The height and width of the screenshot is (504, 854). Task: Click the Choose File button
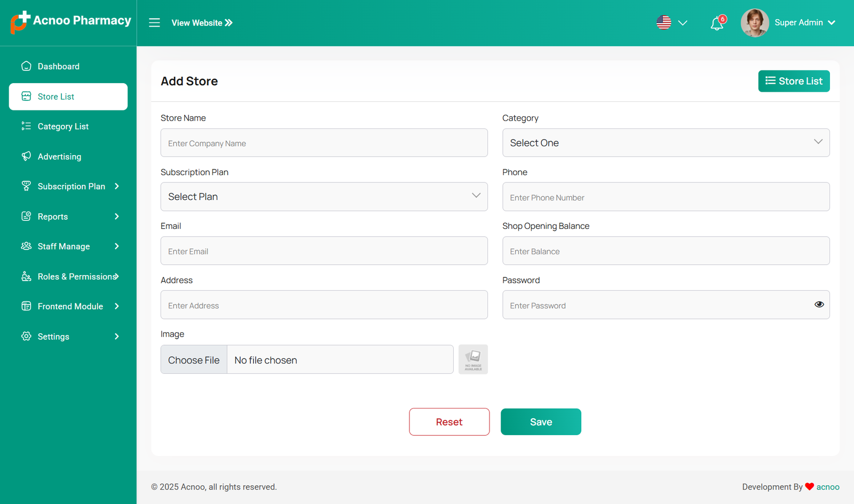pos(194,360)
